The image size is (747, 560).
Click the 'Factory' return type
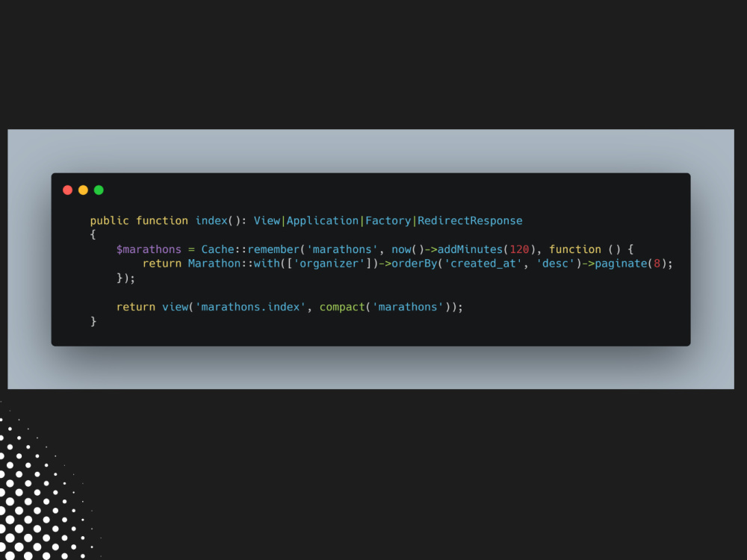(x=388, y=220)
